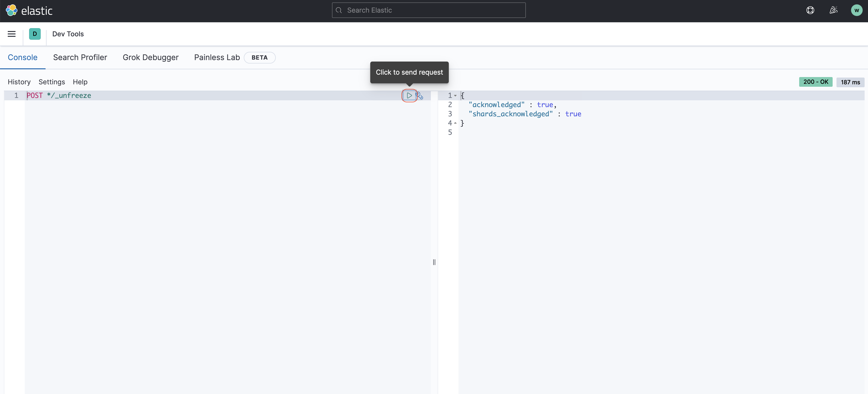
Task: Click the "shards_acknowledged" key in response
Action: pos(511,114)
